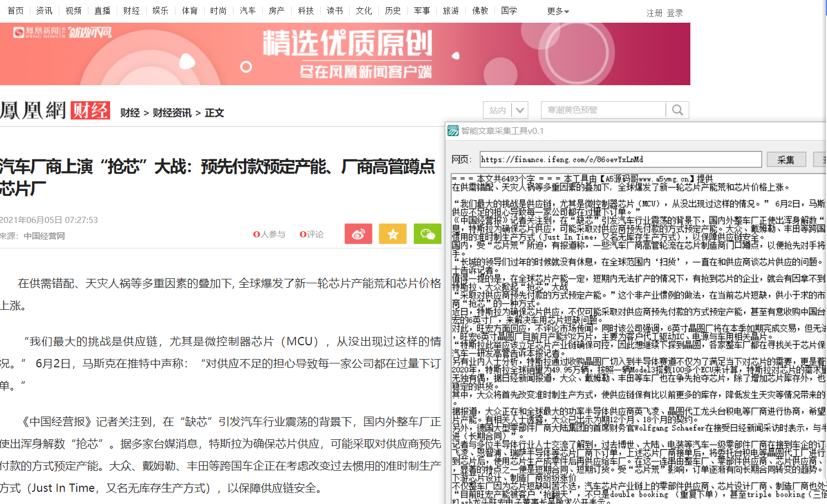Image resolution: width=827 pixels, height=504 pixels.
Task: Click the red 财经 channel logo
Action: pyautogui.click(x=90, y=111)
